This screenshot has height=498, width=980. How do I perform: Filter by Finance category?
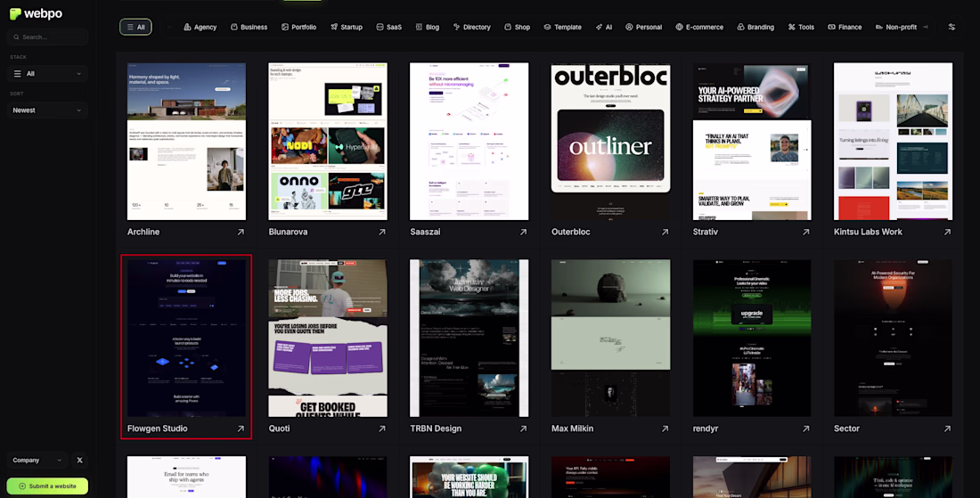845,27
